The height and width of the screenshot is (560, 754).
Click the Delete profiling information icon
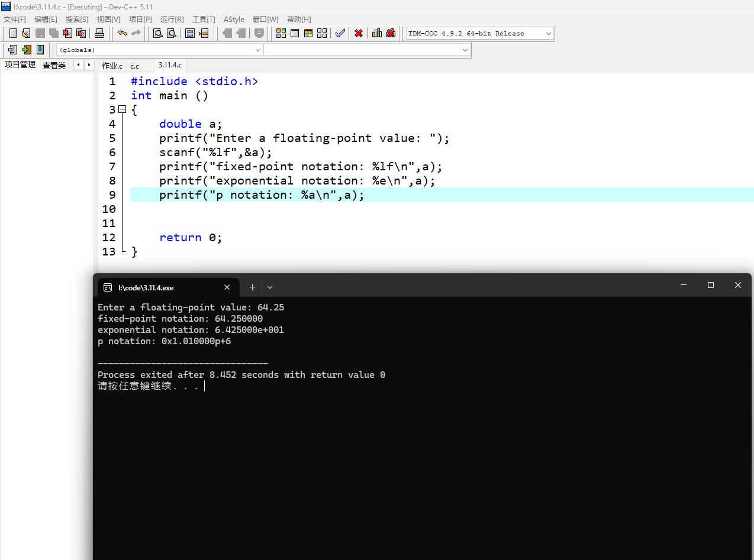[391, 33]
